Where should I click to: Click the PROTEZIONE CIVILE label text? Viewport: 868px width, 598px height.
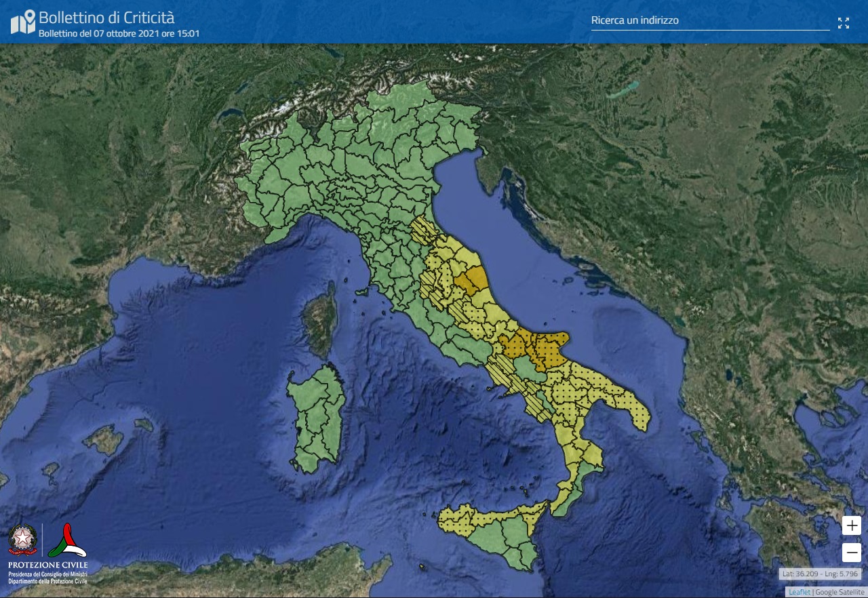coord(47,565)
